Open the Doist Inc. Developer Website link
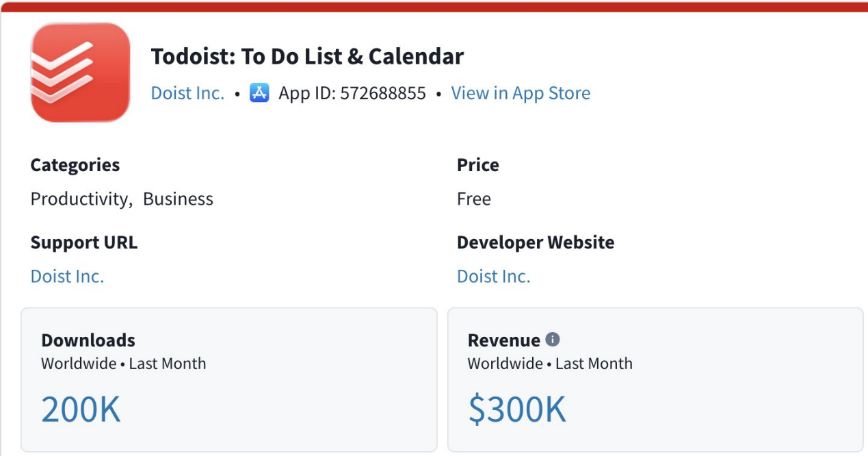The width and height of the screenshot is (868, 456). (493, 276)
